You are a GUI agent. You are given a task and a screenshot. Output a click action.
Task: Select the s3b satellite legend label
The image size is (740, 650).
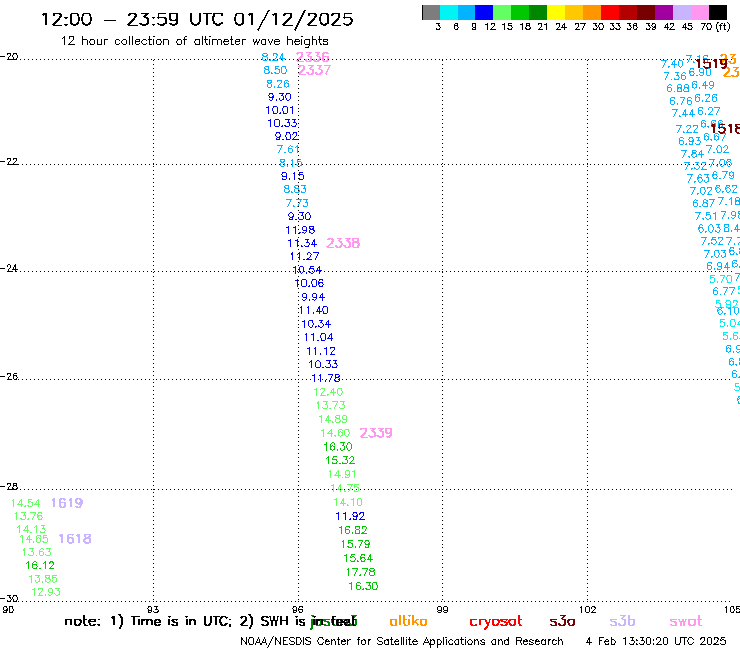pyautogui.click(x=622, y=621)
